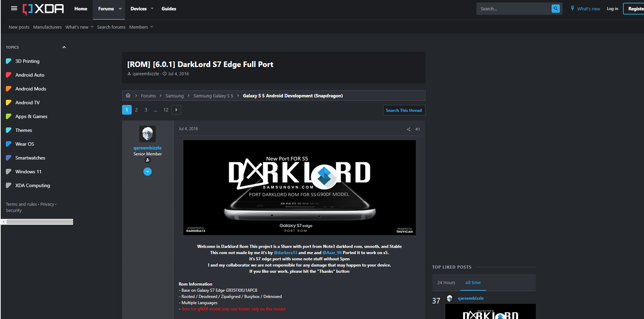Go to page 12 of thread

tap(166, 110)
